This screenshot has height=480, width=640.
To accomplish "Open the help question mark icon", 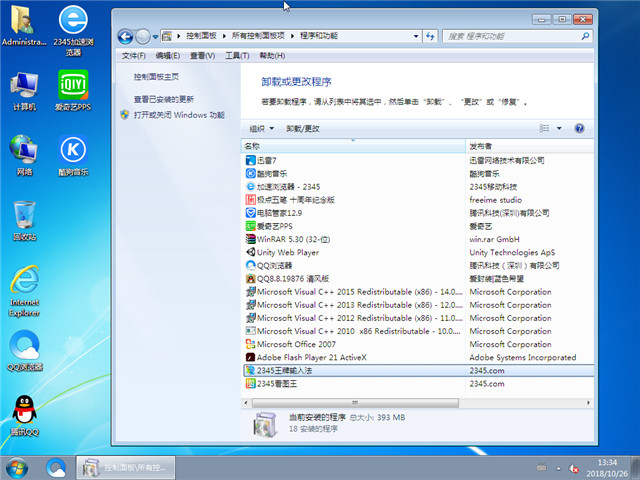I will coord(579,128).
